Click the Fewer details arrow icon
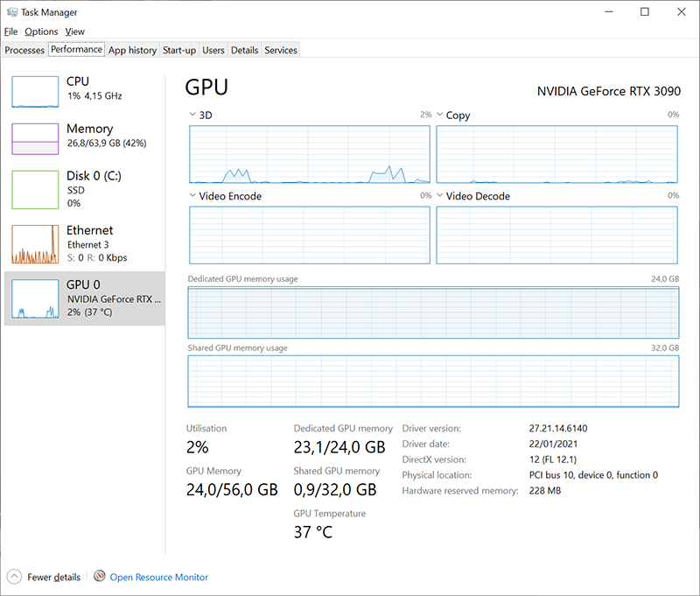Screen dimensions: 700x596 [x=14, y=577]
